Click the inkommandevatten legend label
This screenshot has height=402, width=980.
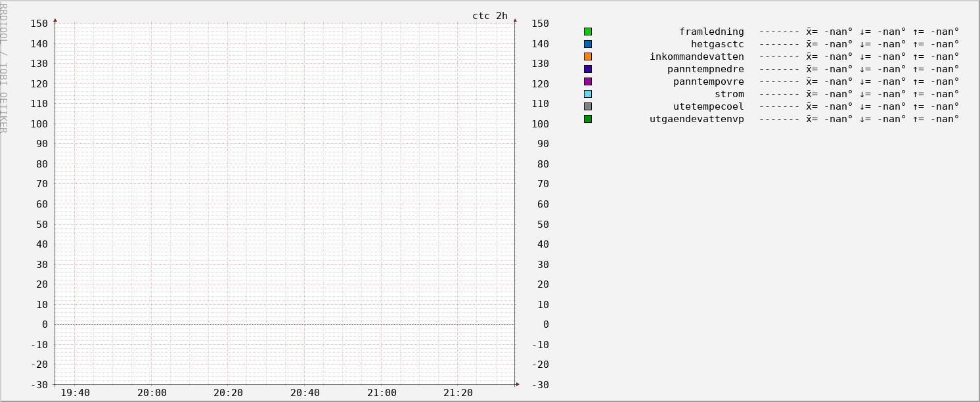697,56
